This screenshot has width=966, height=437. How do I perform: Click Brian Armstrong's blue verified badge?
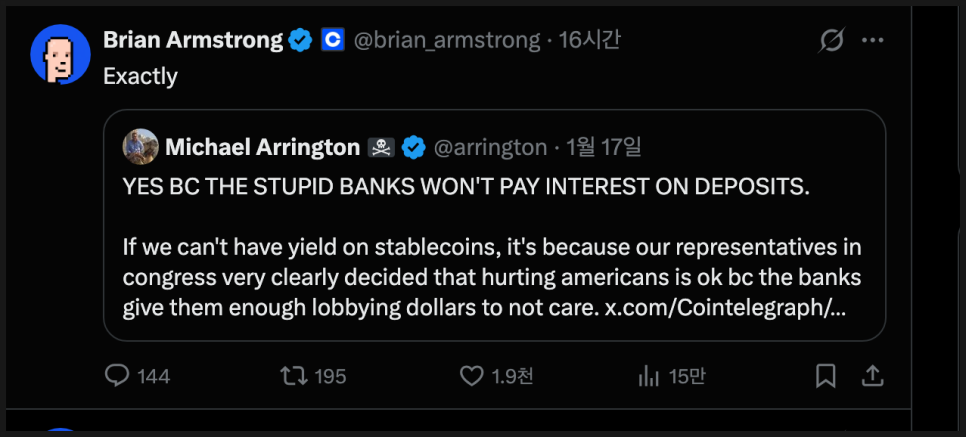[x=301, y=41]
